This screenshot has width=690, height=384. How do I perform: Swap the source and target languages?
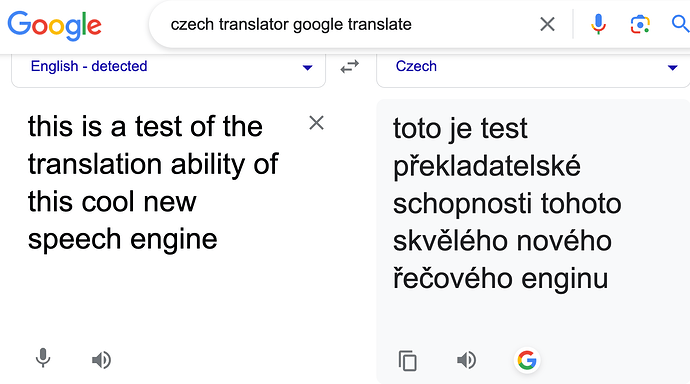(350, 66)
